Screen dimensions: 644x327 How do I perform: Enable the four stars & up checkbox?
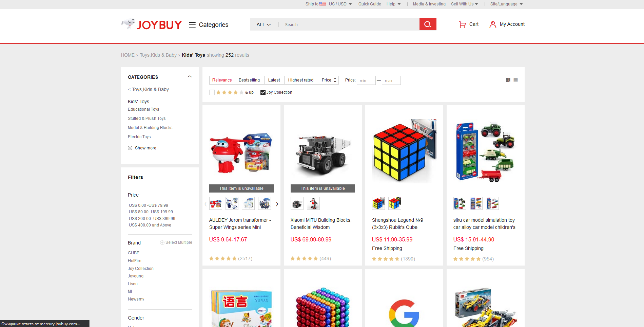click(x=212, y=92)
